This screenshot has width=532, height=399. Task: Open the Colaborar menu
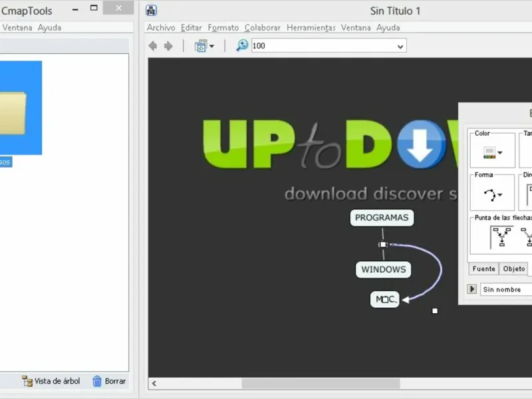[x=263, y=28]
